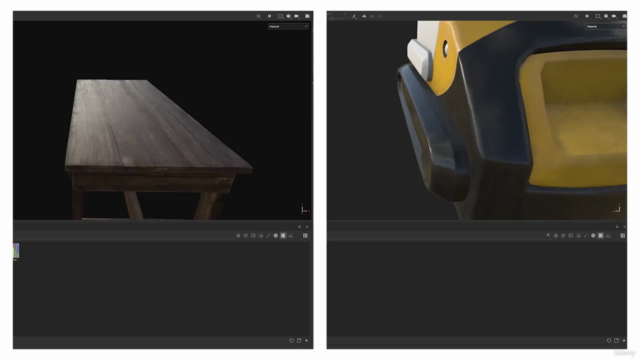This screenshot has width=640, height=360.
Task: Click the solid circle icon in left panel toolbar
Action: coord(276,236)
